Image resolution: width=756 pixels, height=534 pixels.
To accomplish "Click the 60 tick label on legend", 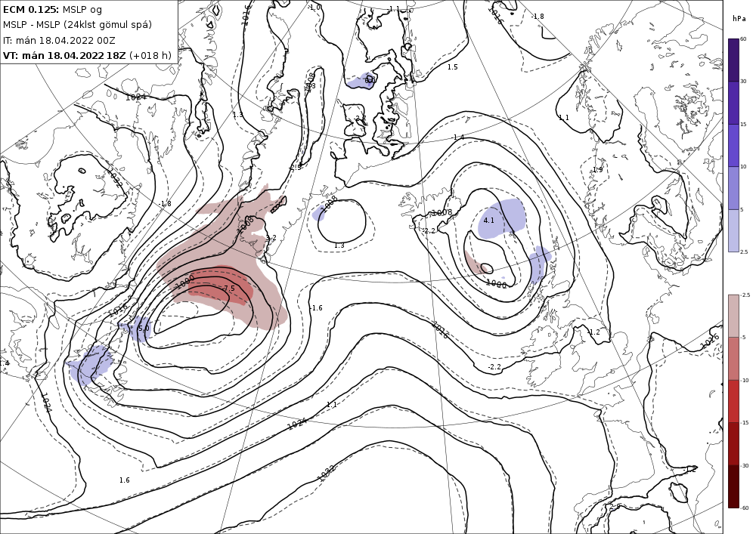I will tap(743, 39).
